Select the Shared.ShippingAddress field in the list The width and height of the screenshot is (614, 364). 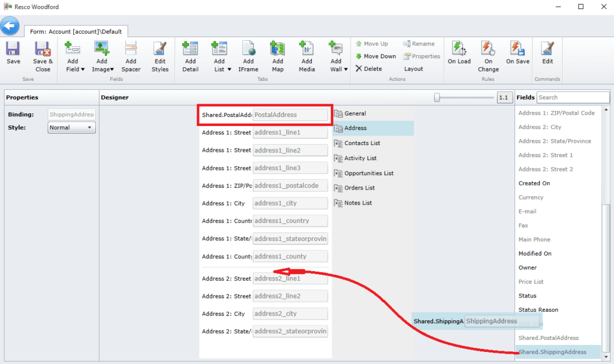pyautogui.click(x=558, y=351)
